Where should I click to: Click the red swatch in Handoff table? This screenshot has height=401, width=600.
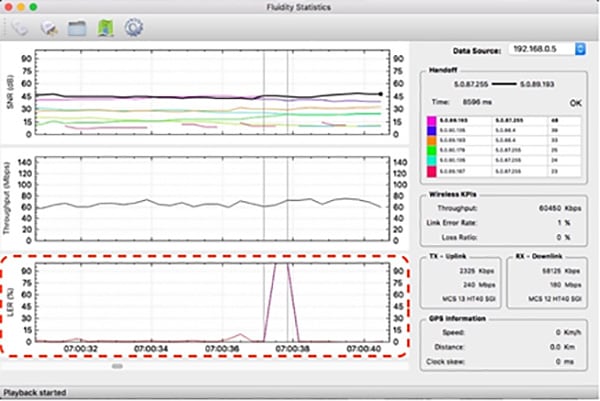click(x=432, y=171)
